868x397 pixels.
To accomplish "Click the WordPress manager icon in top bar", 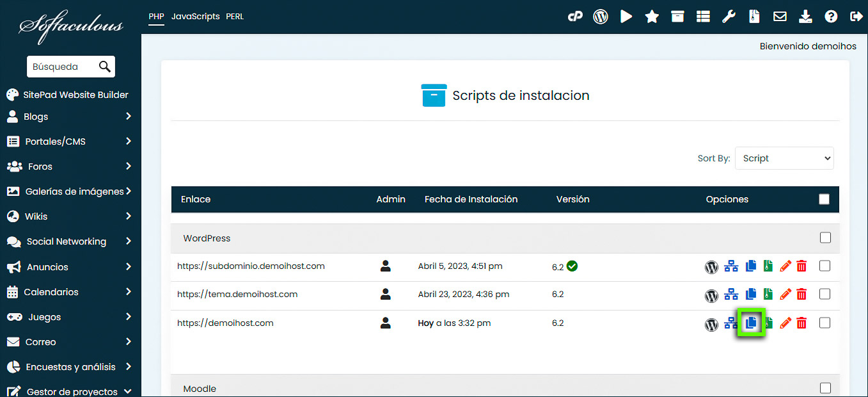I will point(600,17).
